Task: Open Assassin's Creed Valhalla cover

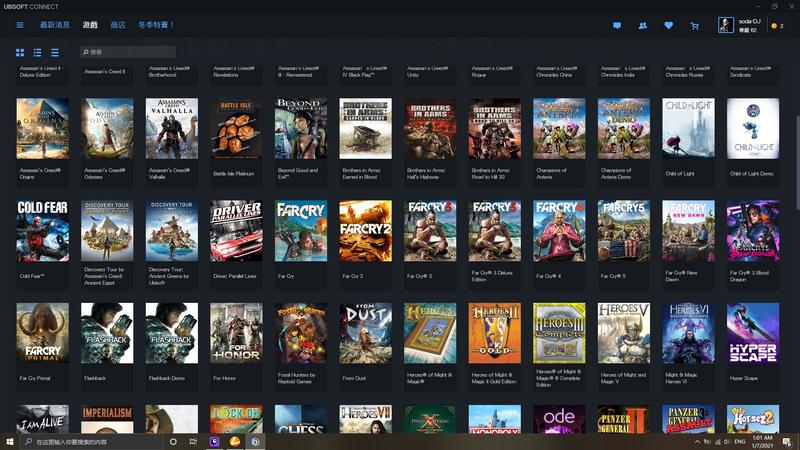Action: [x=171, y=129]
